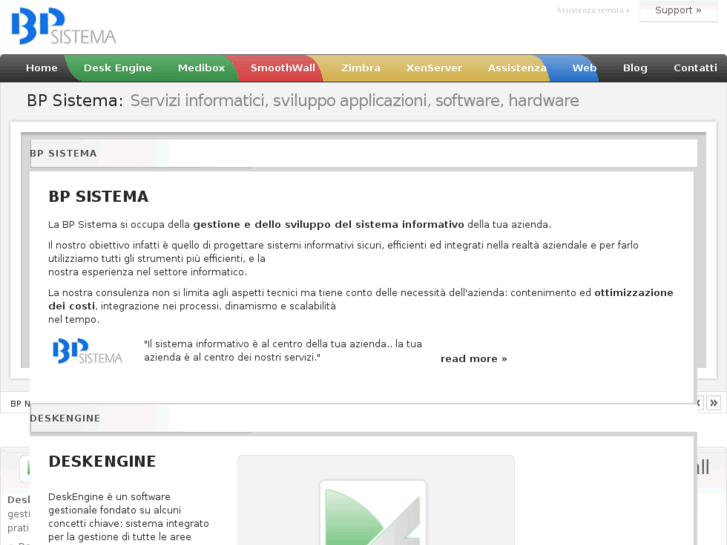Viewport: 727px width, 545px height.
Task: Go to the Blog page
Action: click(x=635, y=68)
